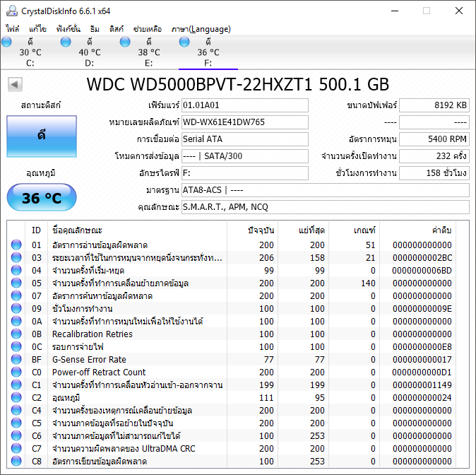Click status orb for attribute C5

(x=16, y=423)
